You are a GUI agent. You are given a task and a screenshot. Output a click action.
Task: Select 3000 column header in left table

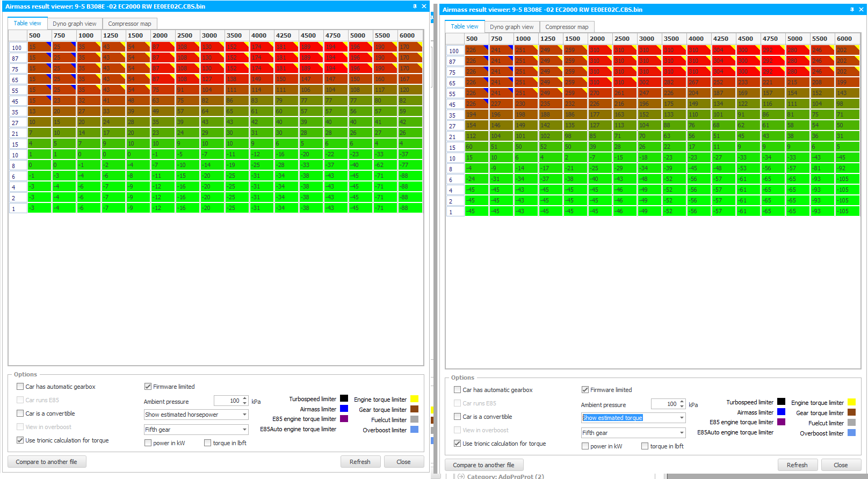click(212, 35)
